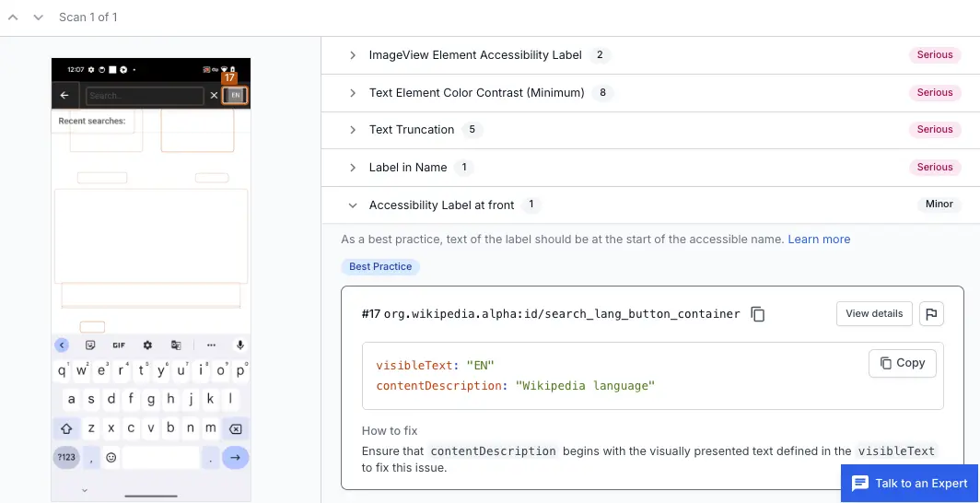Click the back arrow in the phone screenshot
The width and height of the screenshot is (980, 503).
(x=64, y=95)
